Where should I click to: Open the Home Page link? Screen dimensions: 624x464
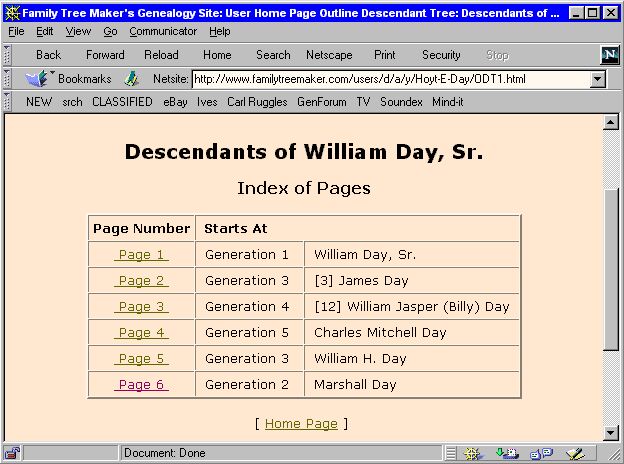[x=301, y=424]
